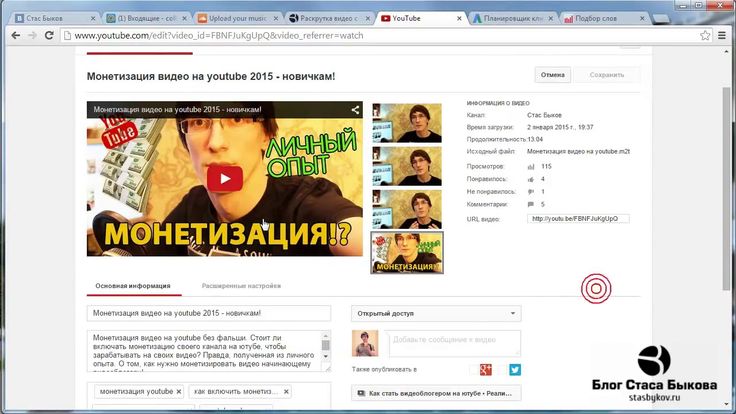The image size is (736, 414).
Task: Select the first video thumbnail option
Action: [x=407, y=122]
